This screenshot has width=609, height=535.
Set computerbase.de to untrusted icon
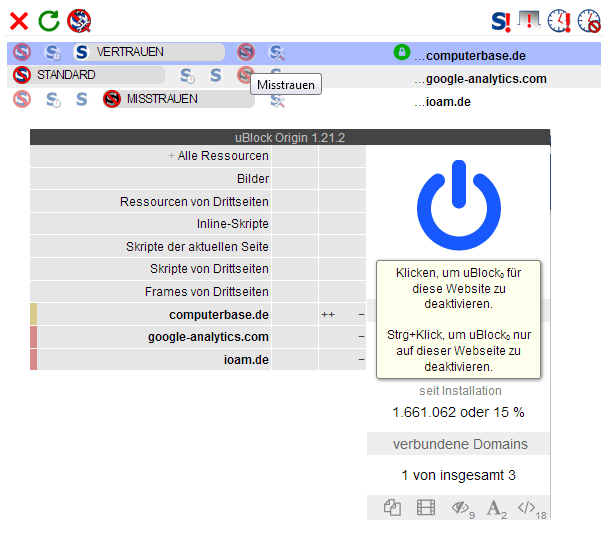[246, 52]
